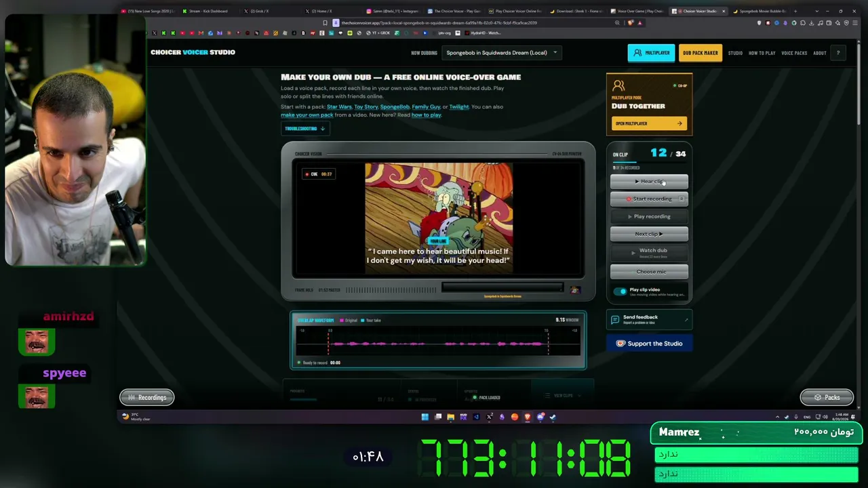Open the SpongeBob pack link
The height and width of the screenshot is (488, 868).
tap(395, 106)
